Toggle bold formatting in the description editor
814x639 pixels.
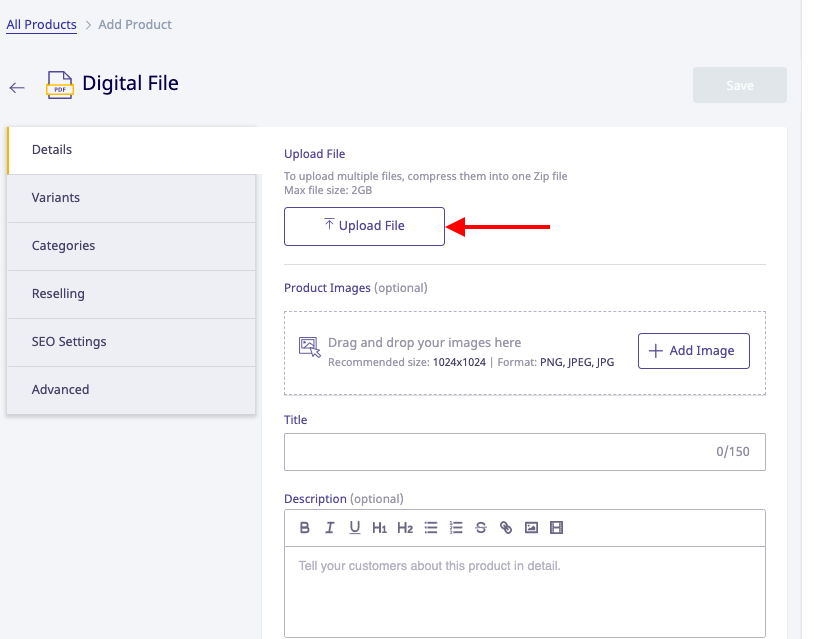(x=305, y=527)
